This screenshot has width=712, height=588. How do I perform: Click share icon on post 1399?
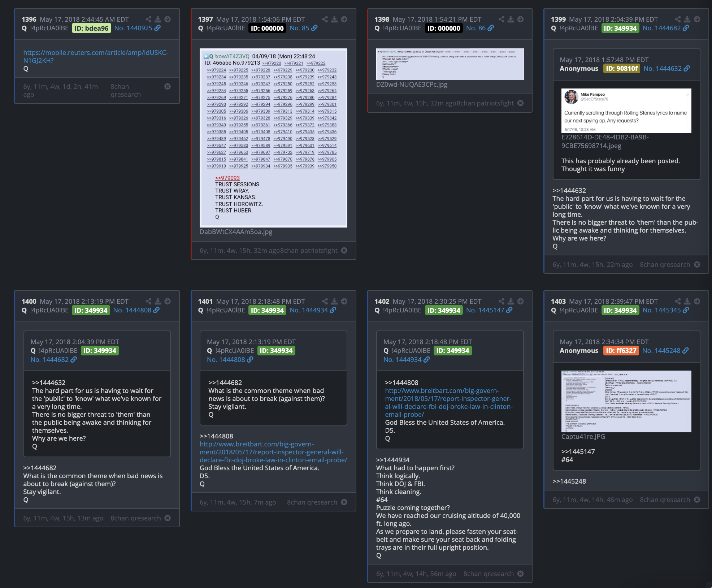pos(678,20)
